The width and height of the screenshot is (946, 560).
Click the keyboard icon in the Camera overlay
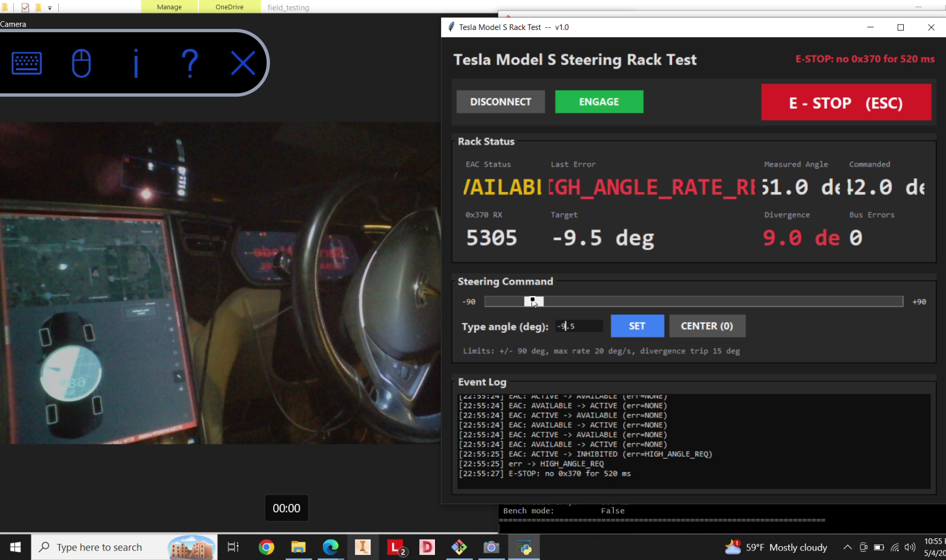(x=27, y=63)
